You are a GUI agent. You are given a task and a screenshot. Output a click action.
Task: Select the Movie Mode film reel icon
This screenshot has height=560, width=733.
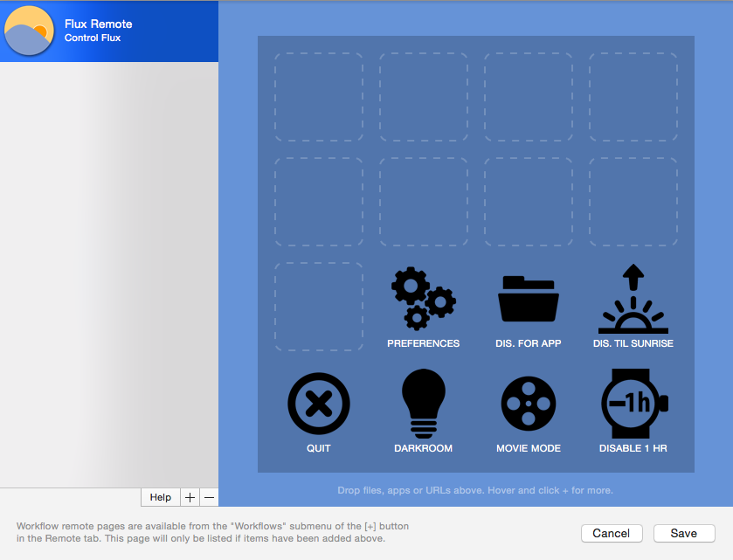tap(528, 403)
